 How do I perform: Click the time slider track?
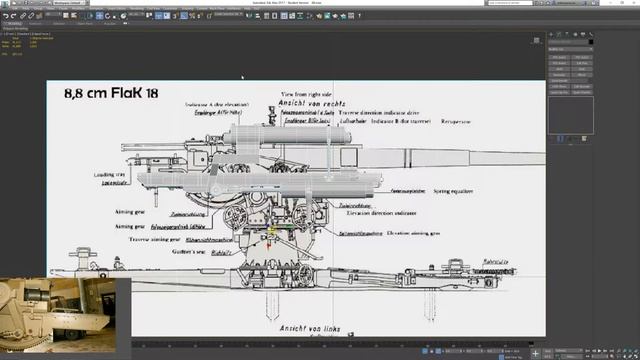click(333, 344)
